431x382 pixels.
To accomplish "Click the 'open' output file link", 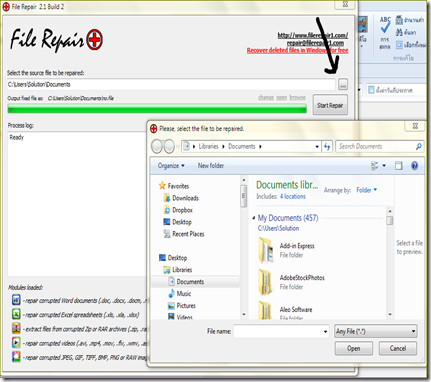I will [281, 97].
